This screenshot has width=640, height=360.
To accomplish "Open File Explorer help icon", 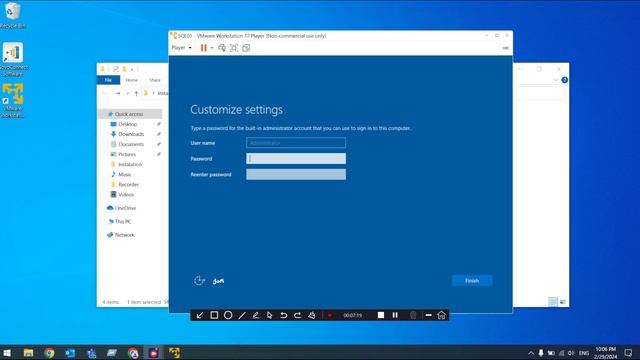I will [x=564, y=80].
